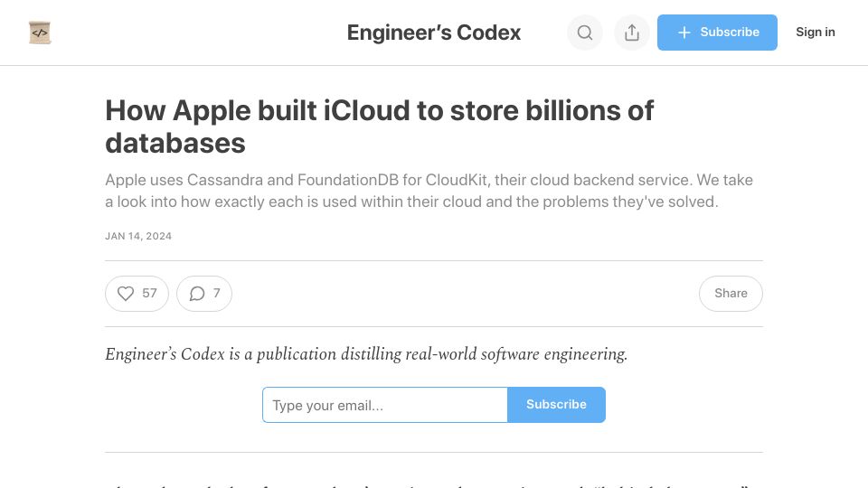The height and width of the screenshot is (488, 868).
Task: Share publication using upload arrow icon
Action: (x=632, y=33)
